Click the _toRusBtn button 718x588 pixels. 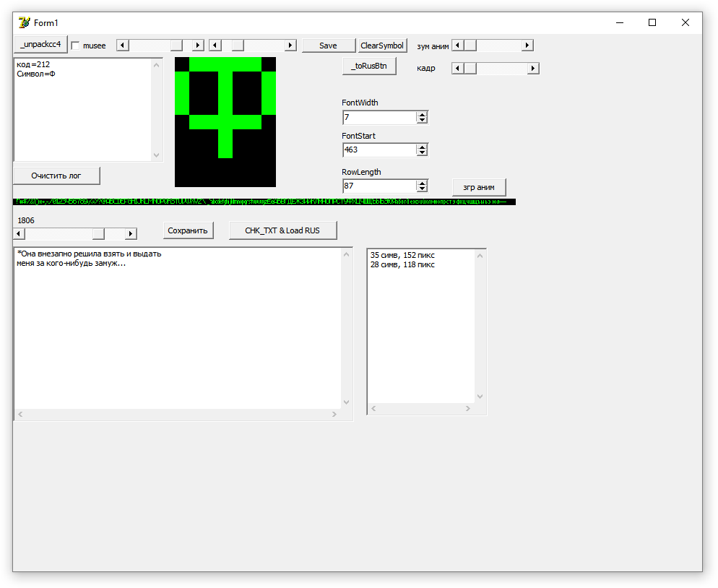point(369,66)
